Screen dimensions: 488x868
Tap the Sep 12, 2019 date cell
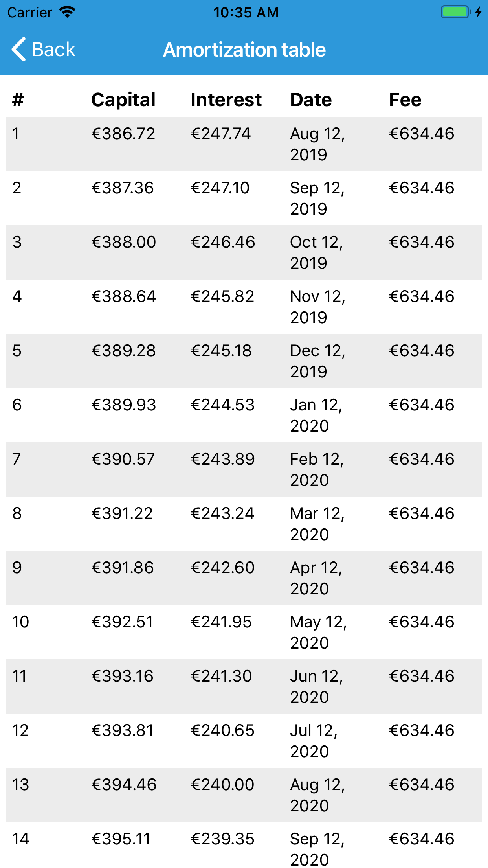[x=317, y=198]
